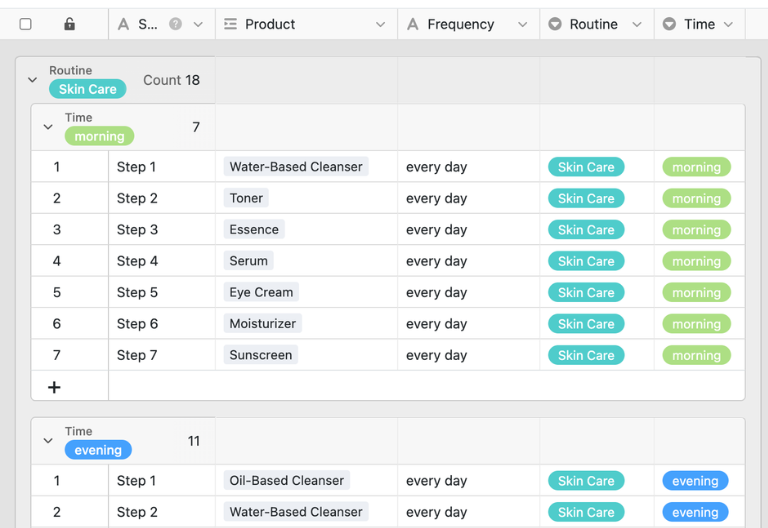Click the question-mark help icon in the S... column

coord(175,24)
